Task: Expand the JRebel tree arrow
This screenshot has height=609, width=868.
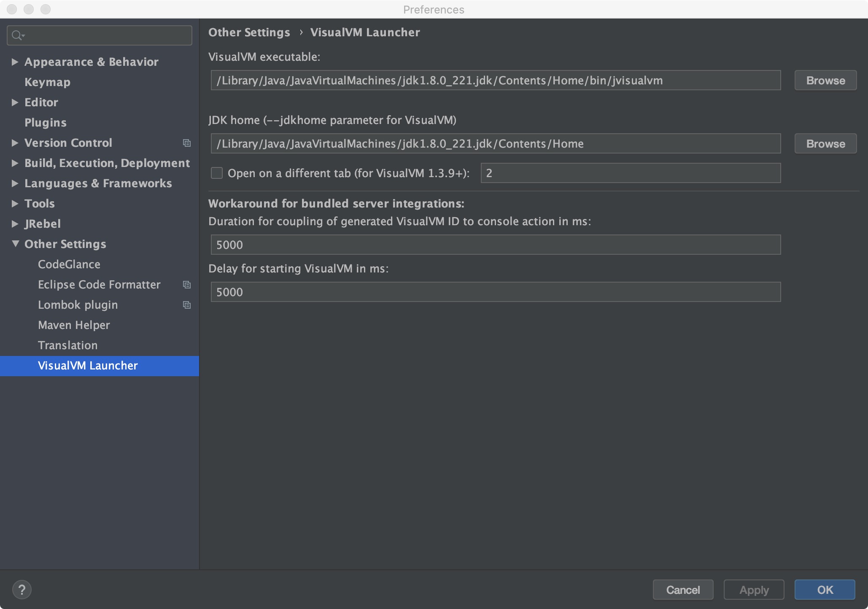Action: [x=15, y=224]
